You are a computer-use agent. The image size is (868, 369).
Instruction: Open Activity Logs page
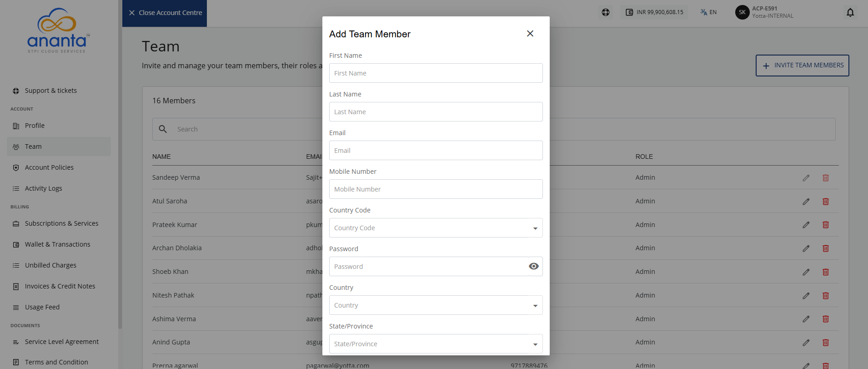point(59,188)
